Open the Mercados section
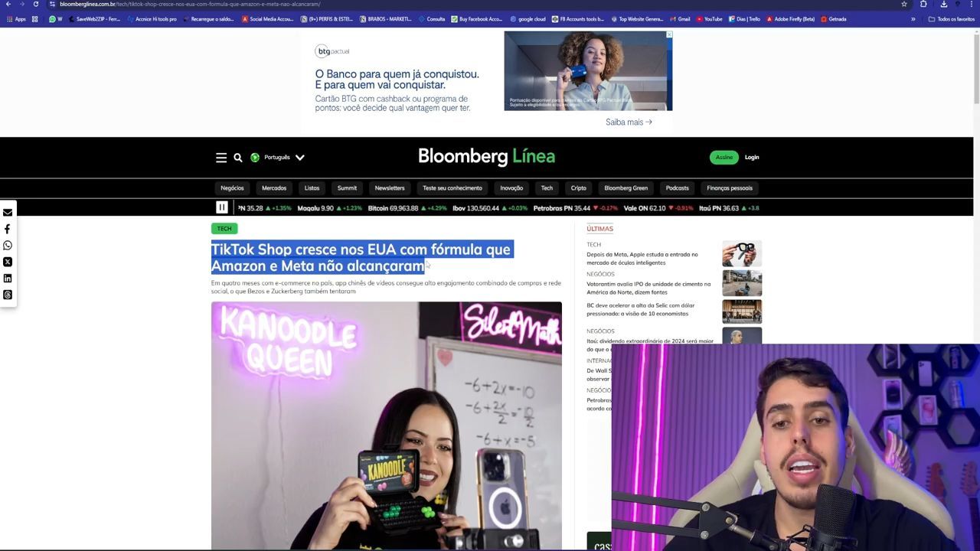 pos(274,188)
